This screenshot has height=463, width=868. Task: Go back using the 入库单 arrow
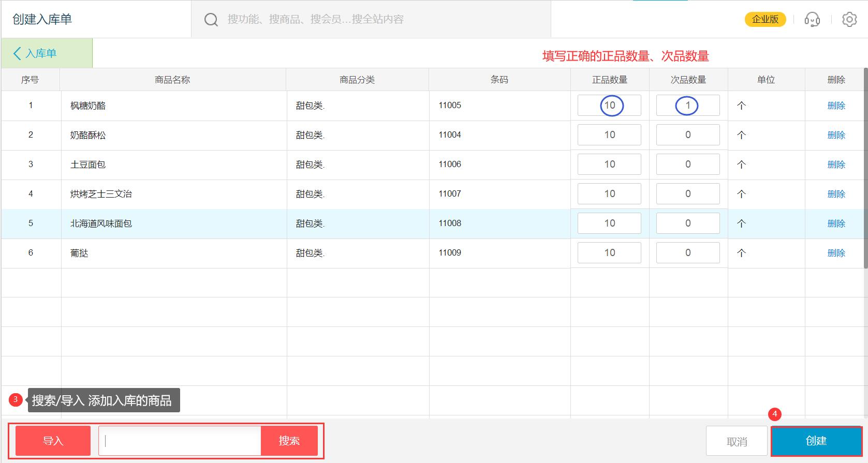35,53
